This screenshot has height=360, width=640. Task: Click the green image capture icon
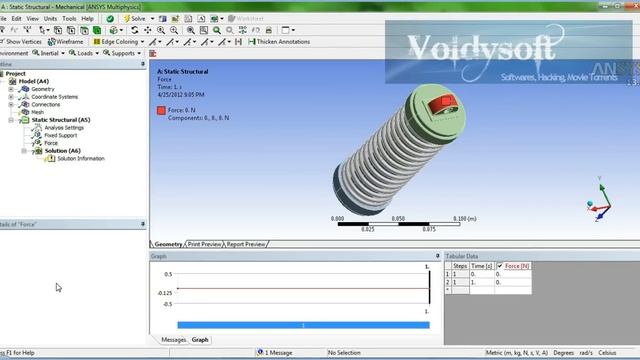214,19
